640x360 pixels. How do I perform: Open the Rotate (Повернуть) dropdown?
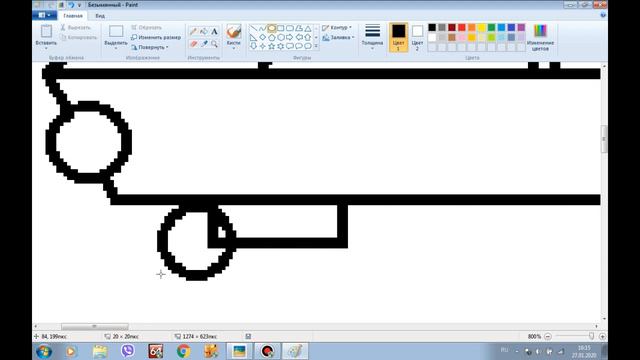point(150,47)
